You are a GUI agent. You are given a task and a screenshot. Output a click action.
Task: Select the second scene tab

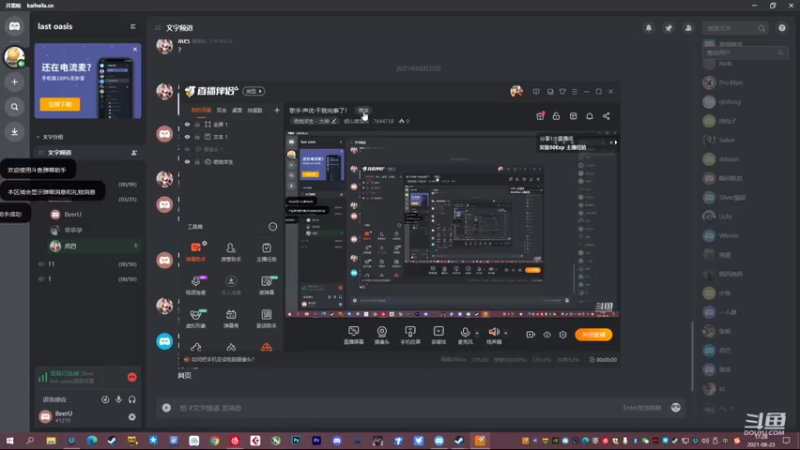click(221, 110)
